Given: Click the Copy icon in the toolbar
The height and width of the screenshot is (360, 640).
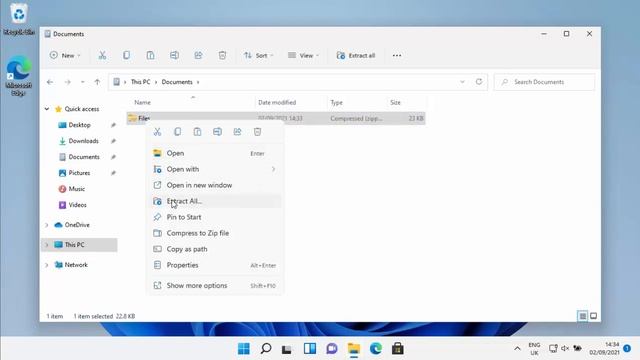Looking at the screenshot, I should click(x=127, y=55).
